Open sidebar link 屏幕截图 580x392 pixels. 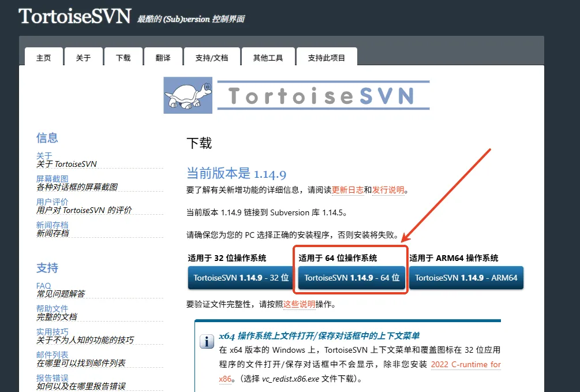click(x=52, y=179)
